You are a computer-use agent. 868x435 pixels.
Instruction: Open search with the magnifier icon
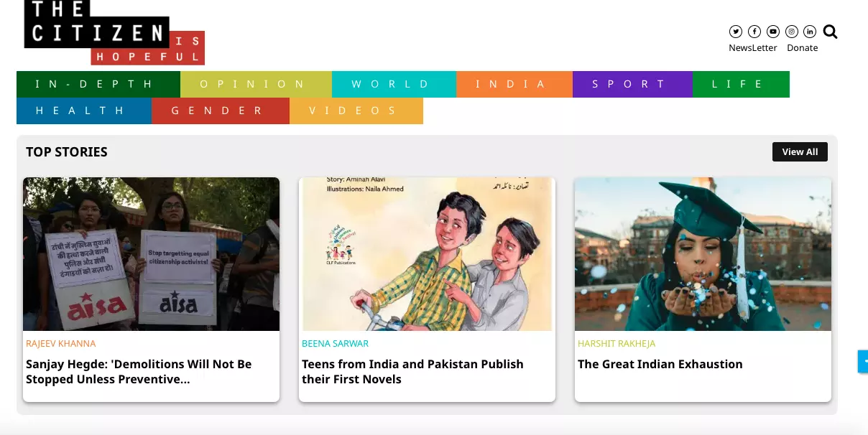click(x=830, y=32)
